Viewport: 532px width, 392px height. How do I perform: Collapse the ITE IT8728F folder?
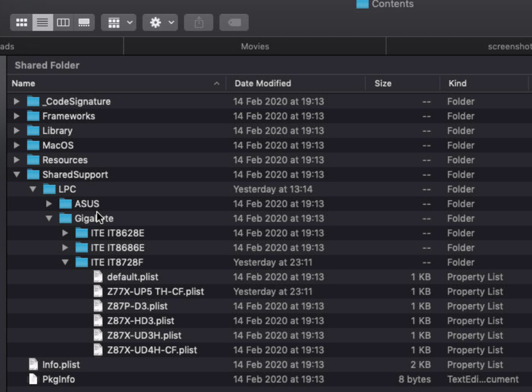65,262
